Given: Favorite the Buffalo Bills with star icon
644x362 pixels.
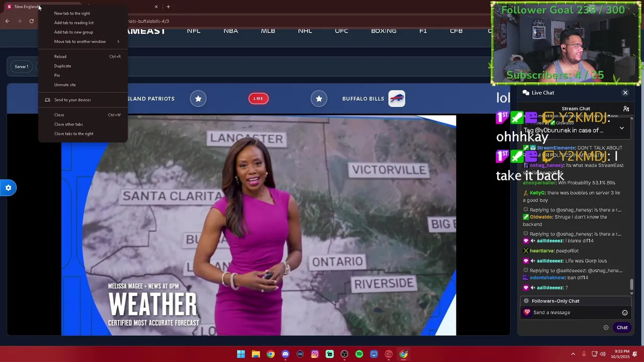Looking at the screenshot, I should point(319,99).
